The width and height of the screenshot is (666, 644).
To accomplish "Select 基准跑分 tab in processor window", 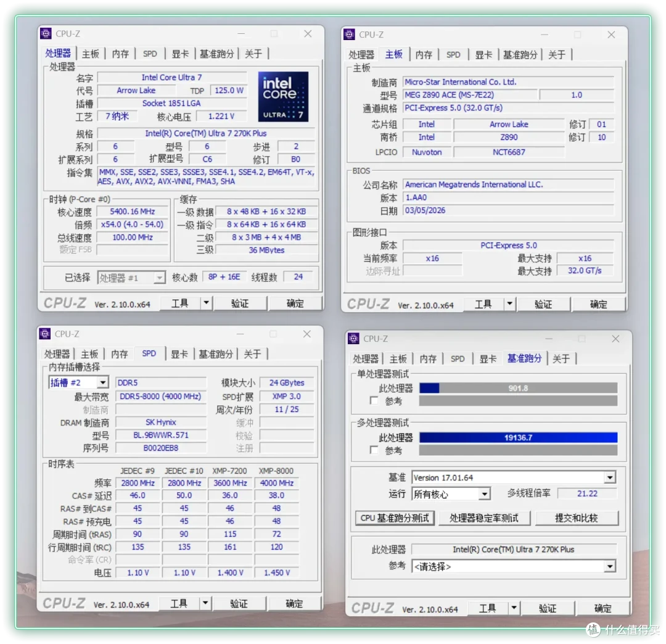I will click(216, 54).
